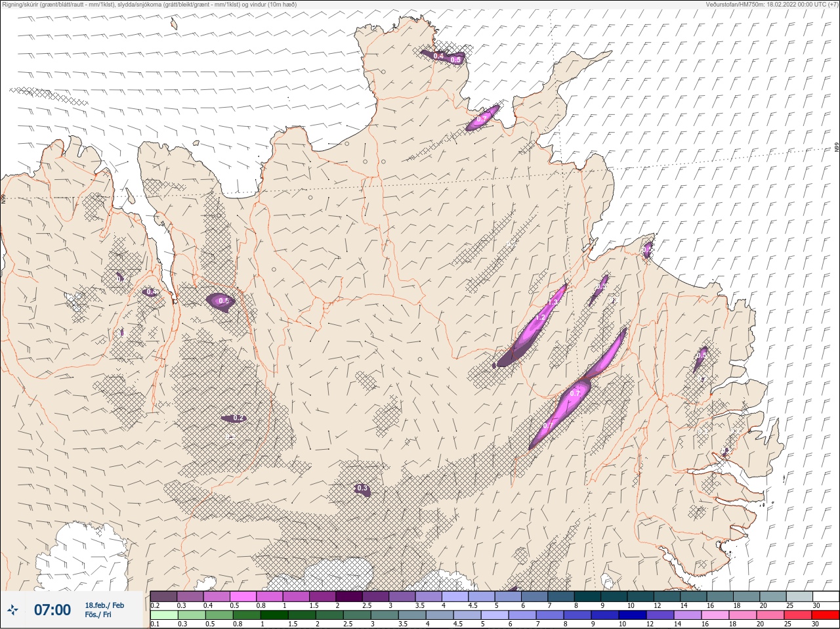
Task: Click the 'Veðurstofan/HM750m' model run timestamp
Action: pos(772,4)
